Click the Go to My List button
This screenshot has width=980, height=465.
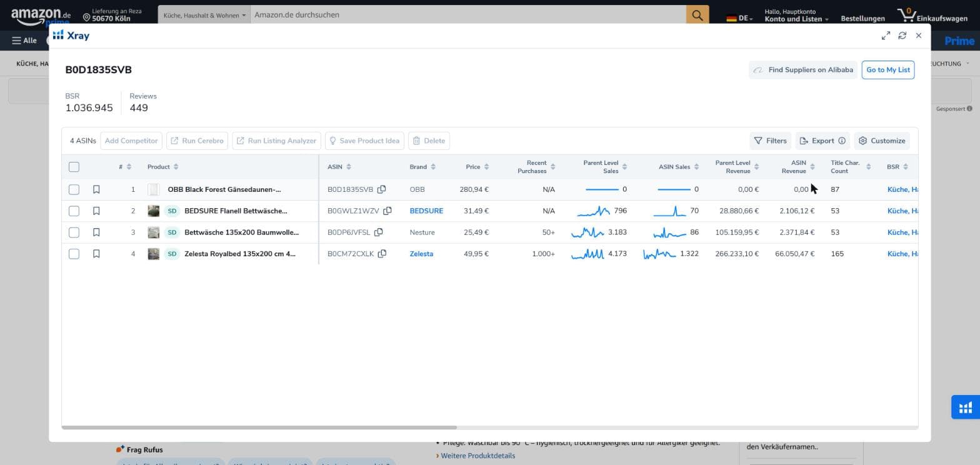887,70
